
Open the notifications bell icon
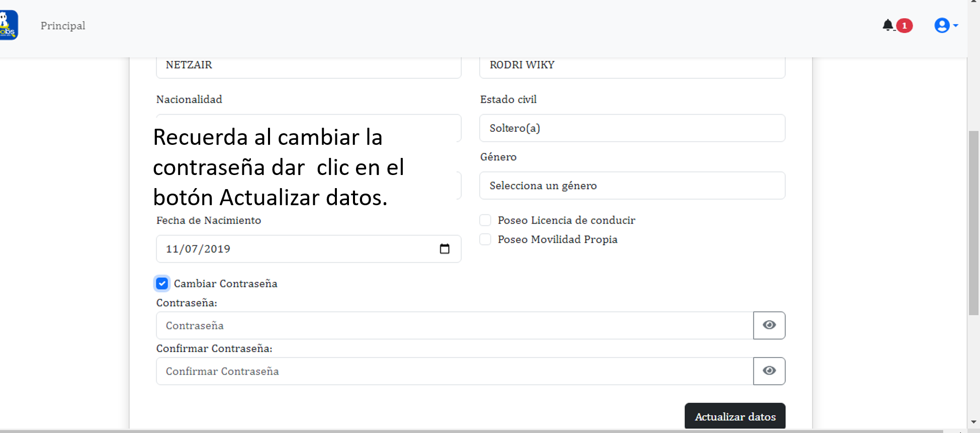pyautogui.click(x=888, y=25)
